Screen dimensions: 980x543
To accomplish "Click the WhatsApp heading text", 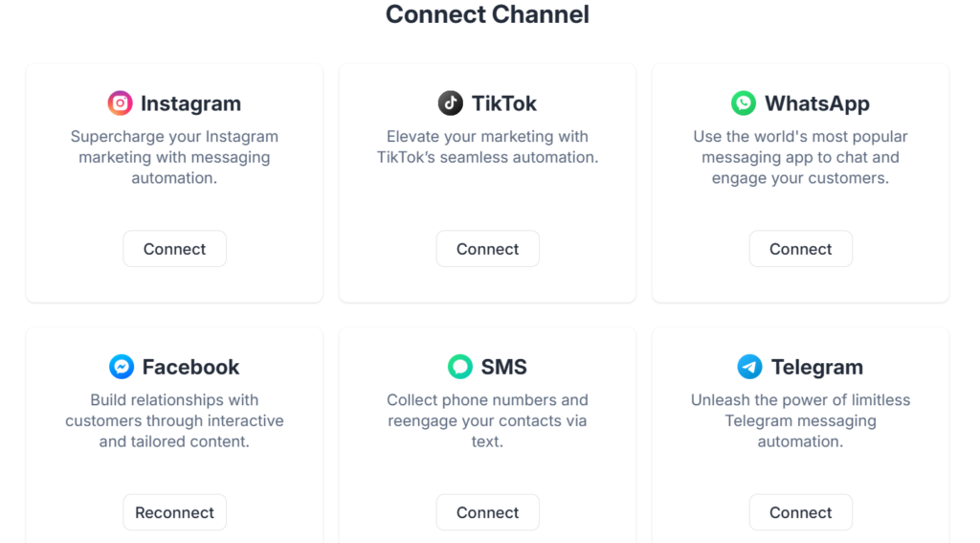I will [x=816, y=103].
